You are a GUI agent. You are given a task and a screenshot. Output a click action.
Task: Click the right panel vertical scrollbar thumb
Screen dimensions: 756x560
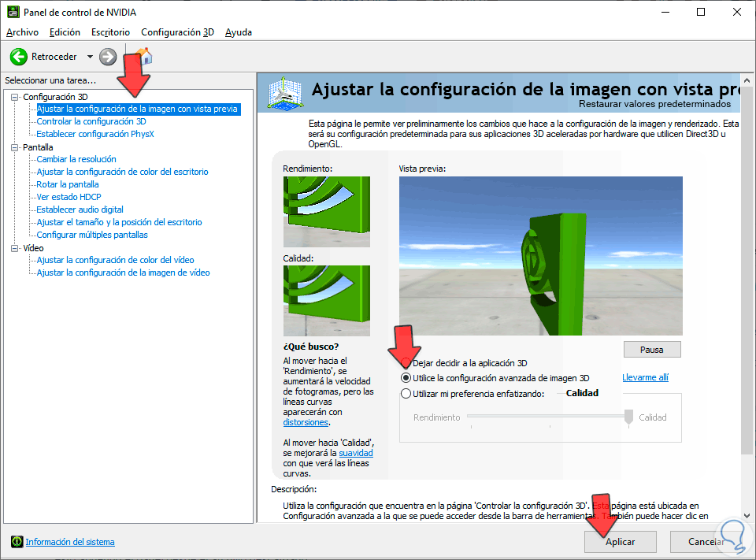click(x=747, y=270)
